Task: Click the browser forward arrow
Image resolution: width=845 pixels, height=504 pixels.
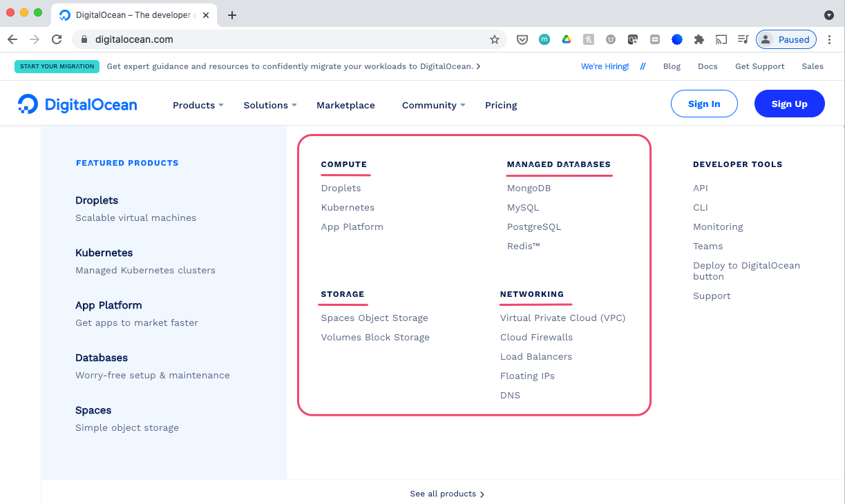Action: point(35,39)
